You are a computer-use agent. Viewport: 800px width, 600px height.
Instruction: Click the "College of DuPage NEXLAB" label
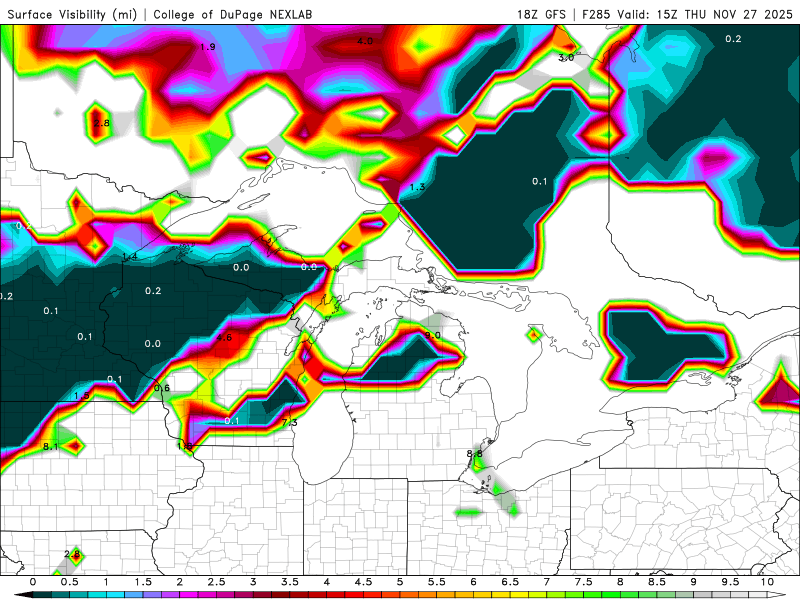tap(233, 14)
